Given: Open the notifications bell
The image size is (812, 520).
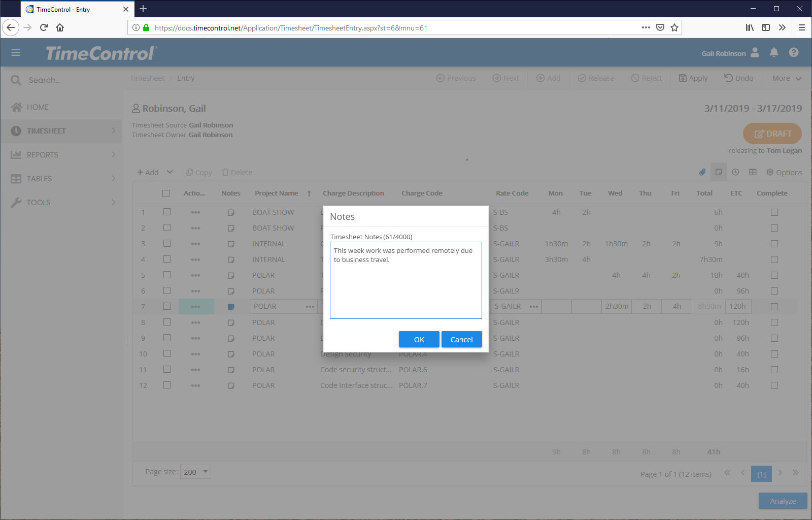Looking at the screenshot, I should 774,52.
